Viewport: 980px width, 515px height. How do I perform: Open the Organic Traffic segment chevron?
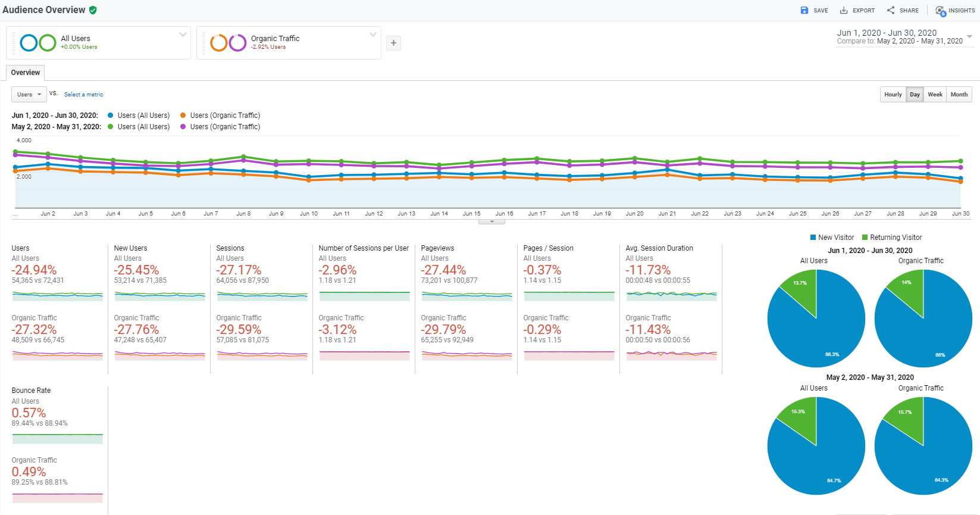[x=373, y=35]
